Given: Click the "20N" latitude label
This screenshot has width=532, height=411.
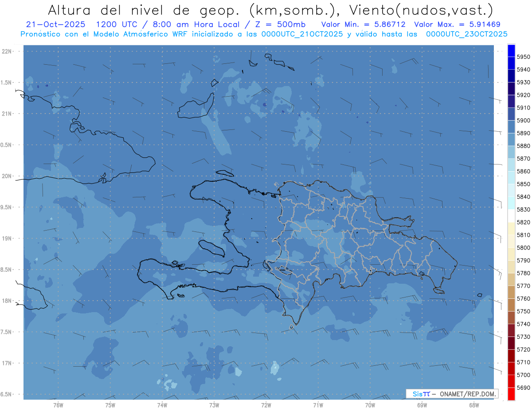Looking at the screenshot, I should click(6, 176).
